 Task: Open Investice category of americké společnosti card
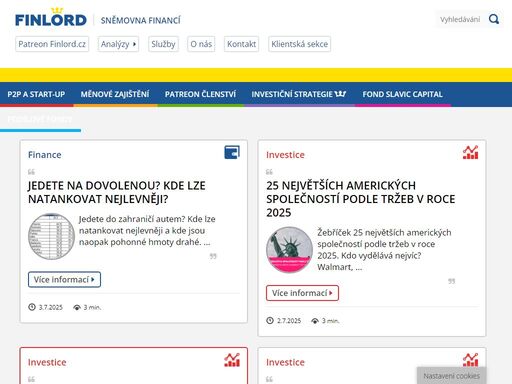[x=285, y=155]
